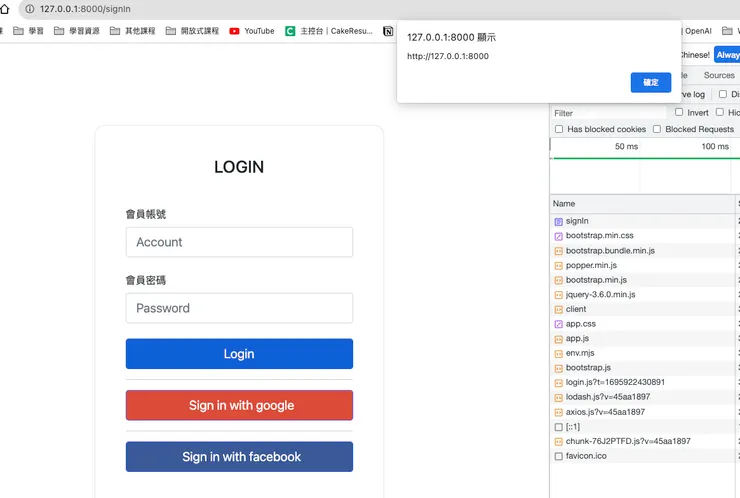Click Sign in with facebook button

(239, 456)
